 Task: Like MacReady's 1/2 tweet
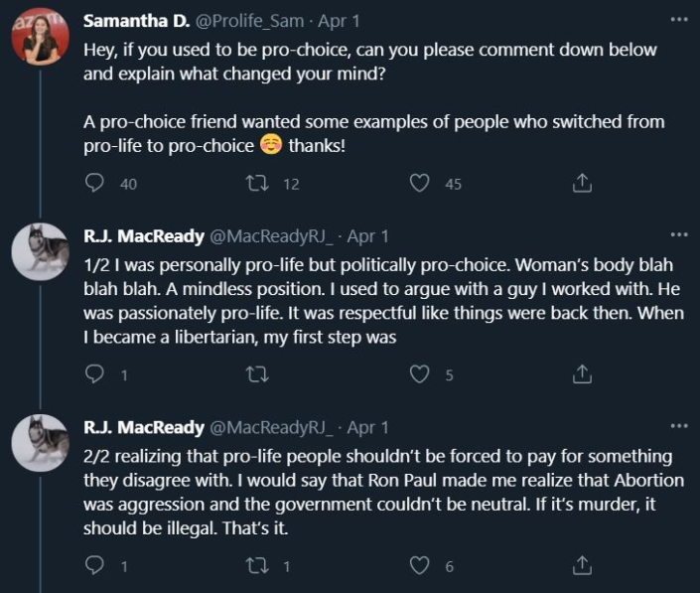pos(420,373)
